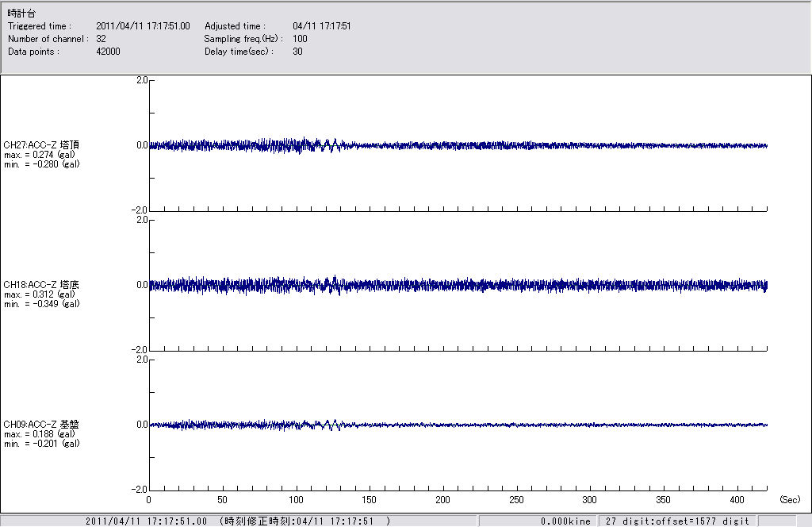
Task: Click the CH18:ACC-Z 塔底 channel label
Action: 41,284
